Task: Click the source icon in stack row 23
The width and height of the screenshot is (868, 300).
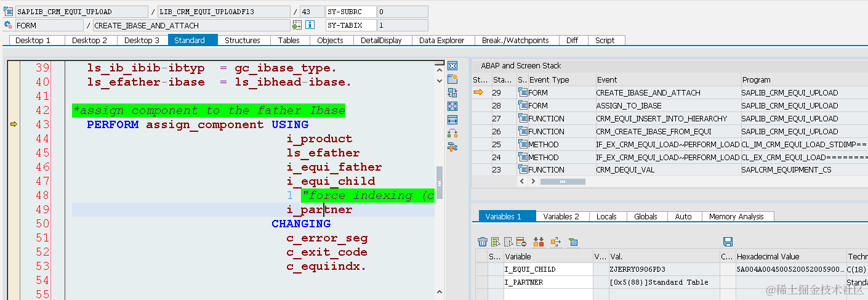Action: [523, 169]
